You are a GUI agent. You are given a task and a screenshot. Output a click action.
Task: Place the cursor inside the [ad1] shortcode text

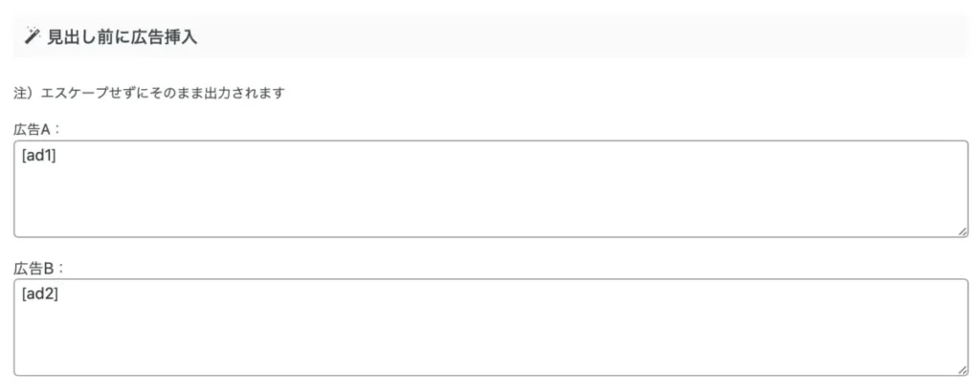point(38,156)
